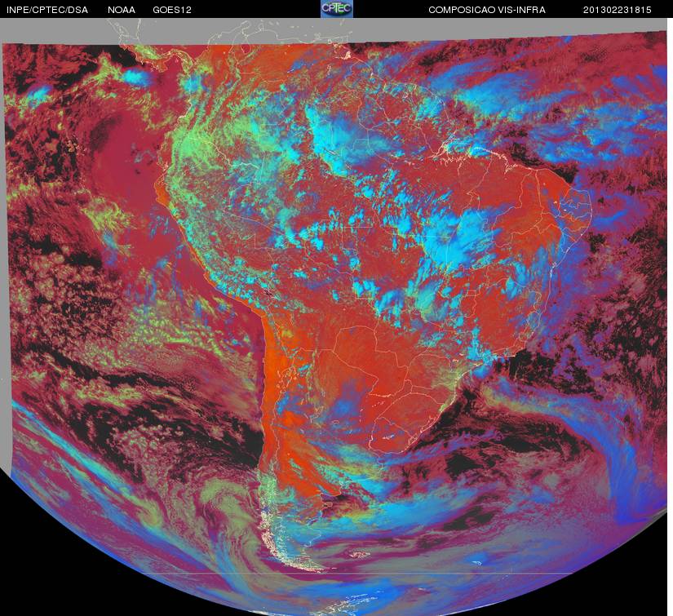Click the CPTEC logo in the header
The image size is (673, 616).
point(337,9)
